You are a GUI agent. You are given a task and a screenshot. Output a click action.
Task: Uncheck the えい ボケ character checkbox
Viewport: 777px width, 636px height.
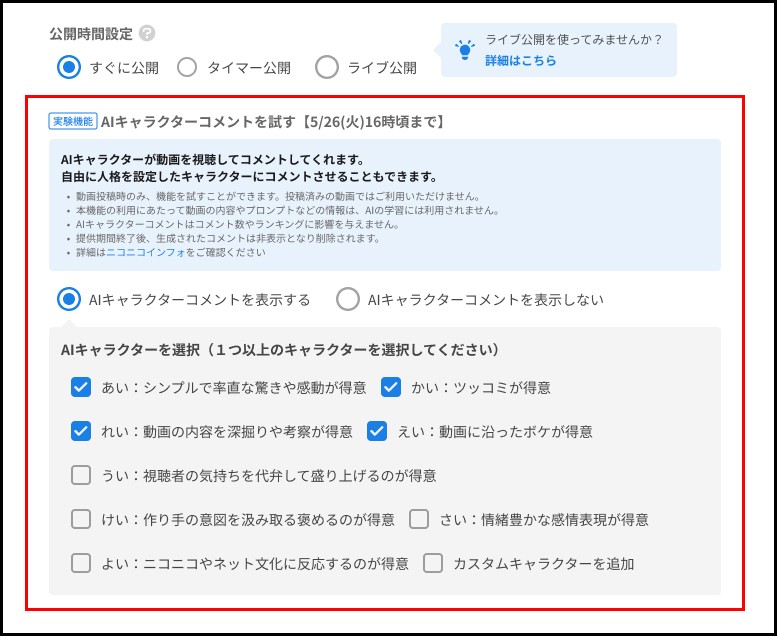(377, 431)
